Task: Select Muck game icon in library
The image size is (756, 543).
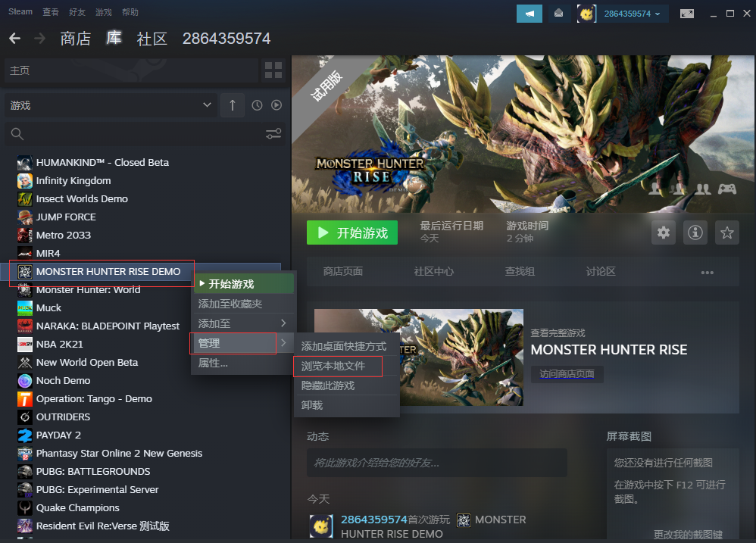Action: (24, 308)
